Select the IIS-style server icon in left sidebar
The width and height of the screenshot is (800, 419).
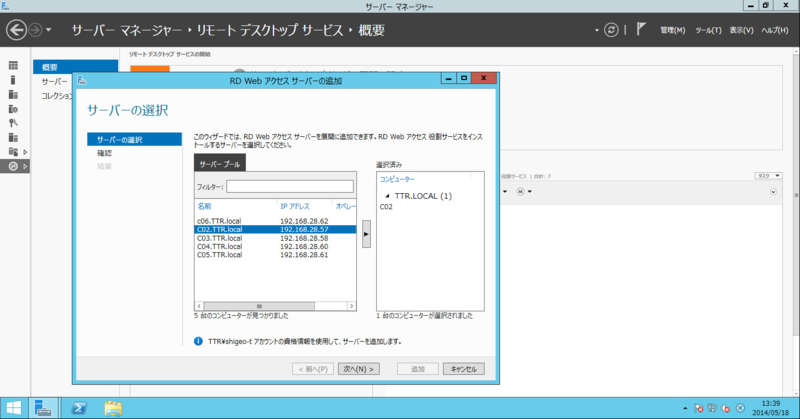pyautogui.click(x=13, y=137)
